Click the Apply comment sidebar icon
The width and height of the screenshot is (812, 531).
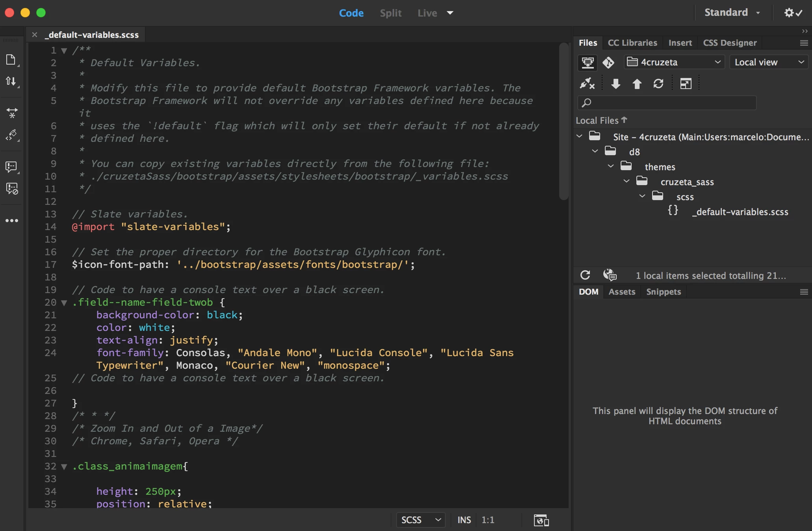[x=11, y=167]
